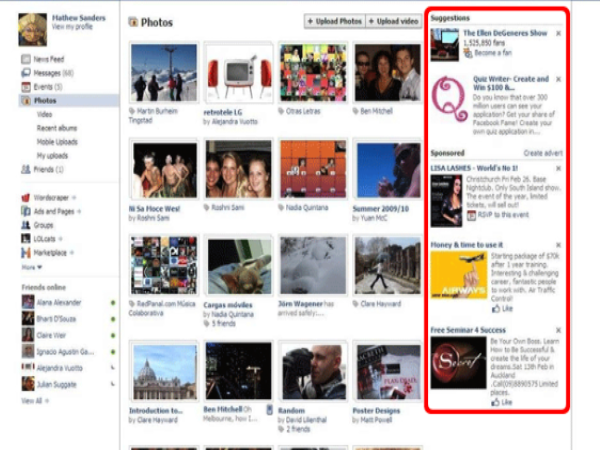Image resolution: width=600 pixels, height=450 pixels.
Task: Click Hathew Sanders profile picture
Action: point(31,29)
